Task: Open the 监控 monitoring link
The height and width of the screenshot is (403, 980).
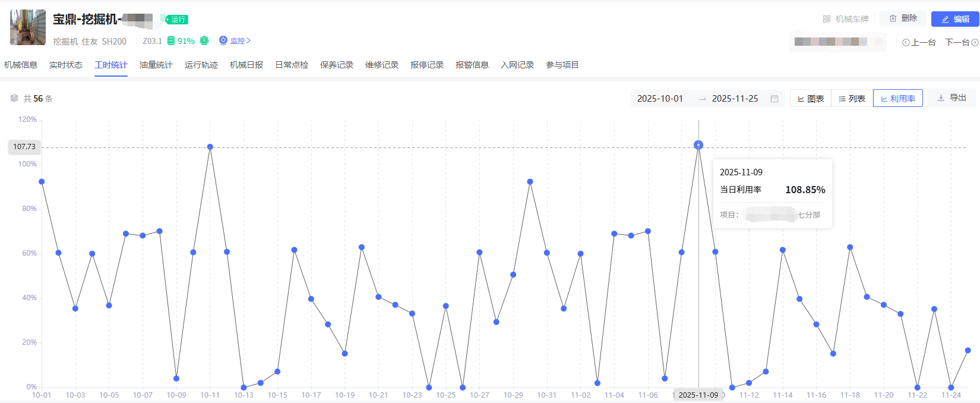Action: pyautogui.click(x=235, y=40)
